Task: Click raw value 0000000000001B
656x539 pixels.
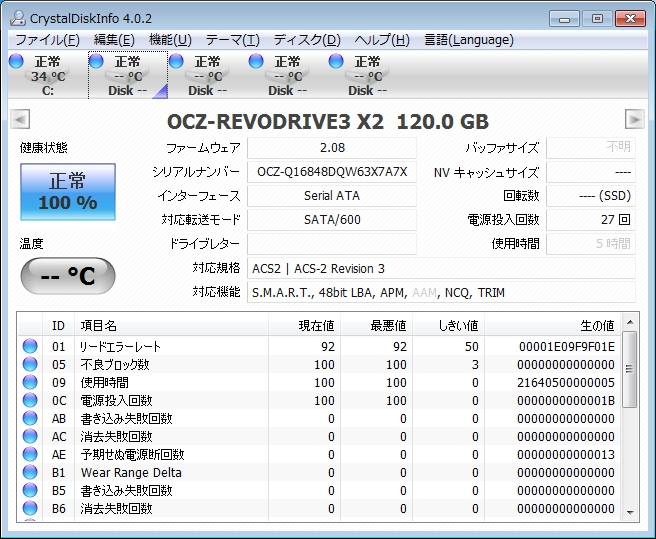Action: 566,400
